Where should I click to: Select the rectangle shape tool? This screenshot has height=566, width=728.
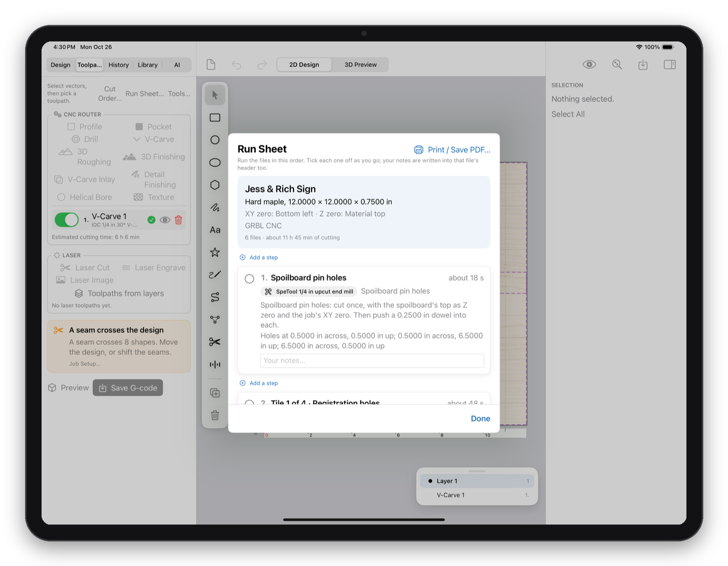coord(215,118)
